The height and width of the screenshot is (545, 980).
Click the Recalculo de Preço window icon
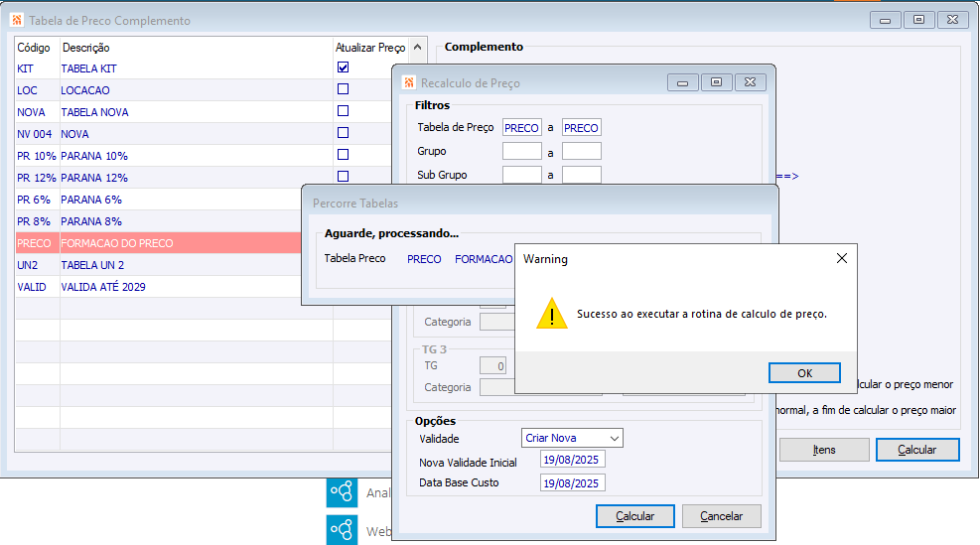coord(409,82)
